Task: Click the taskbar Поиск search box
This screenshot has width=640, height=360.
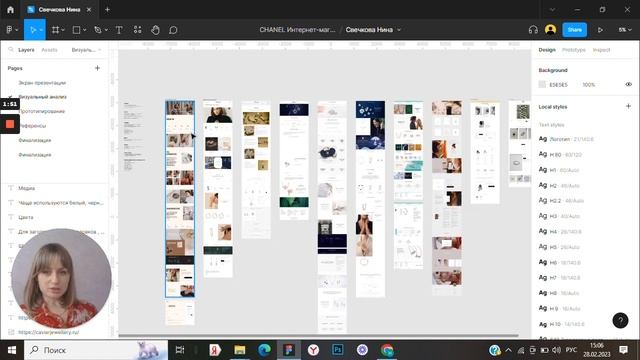Action: click(x=96, y=350)
